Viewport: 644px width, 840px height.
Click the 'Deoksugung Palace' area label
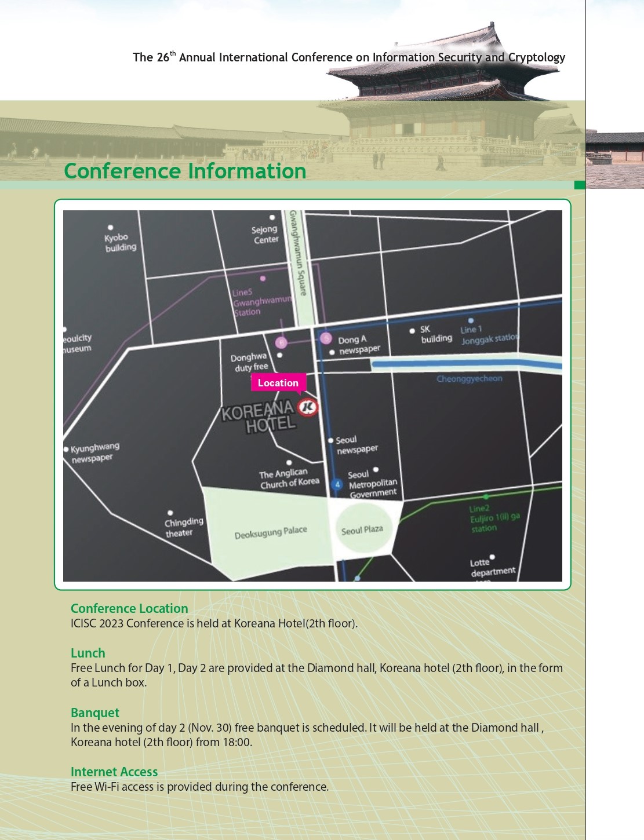pos(271,532)
